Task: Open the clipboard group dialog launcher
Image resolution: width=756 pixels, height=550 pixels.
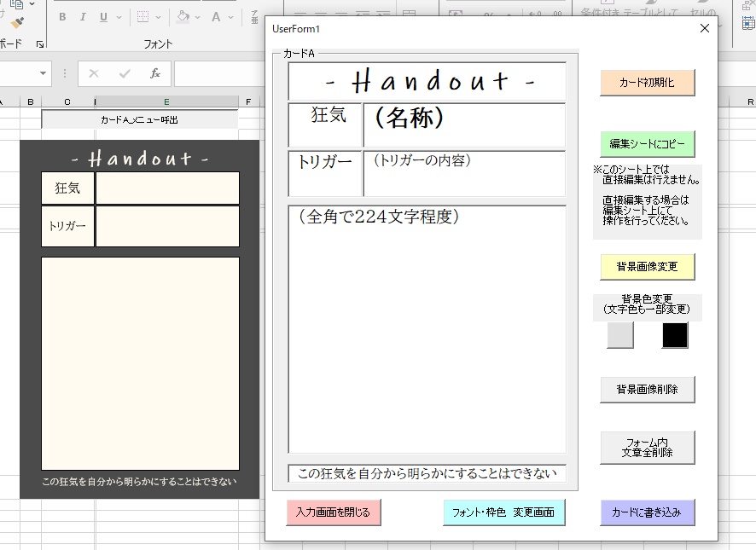Action: coord(40,43)
